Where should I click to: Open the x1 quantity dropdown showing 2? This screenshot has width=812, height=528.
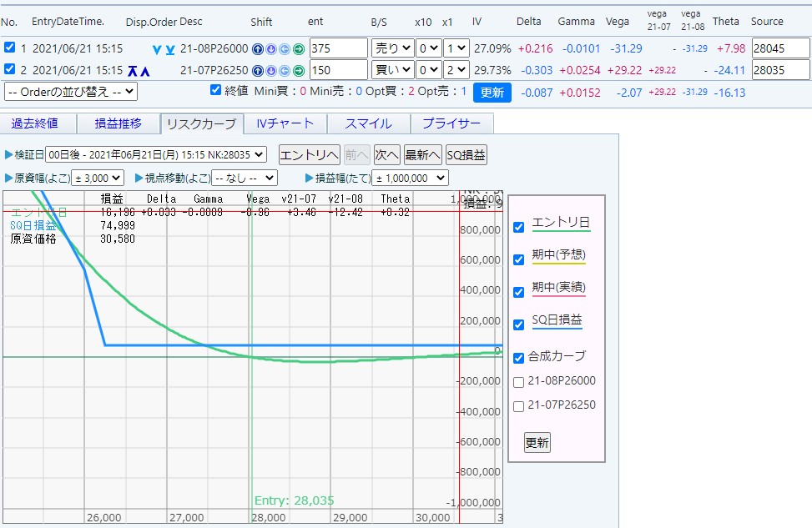point(456,70)
